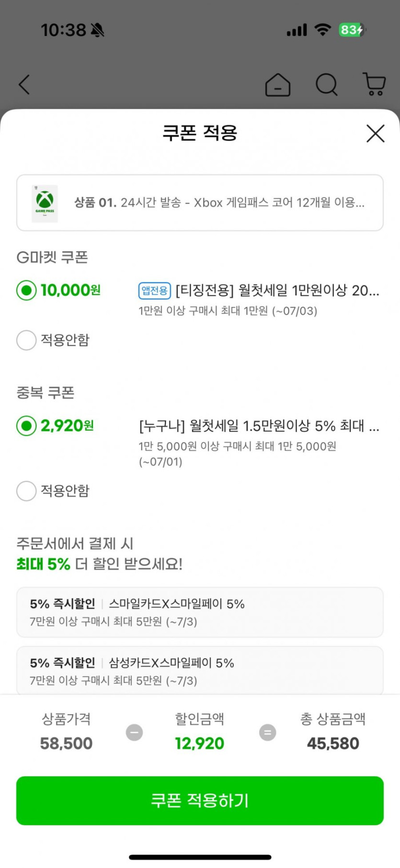Tap the product name 상품 01 row
This screenshot has width=400, height=868.
(219, 203)
